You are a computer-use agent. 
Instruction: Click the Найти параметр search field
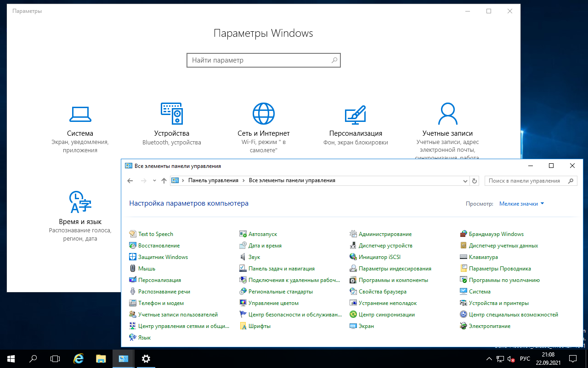point(264,60)
